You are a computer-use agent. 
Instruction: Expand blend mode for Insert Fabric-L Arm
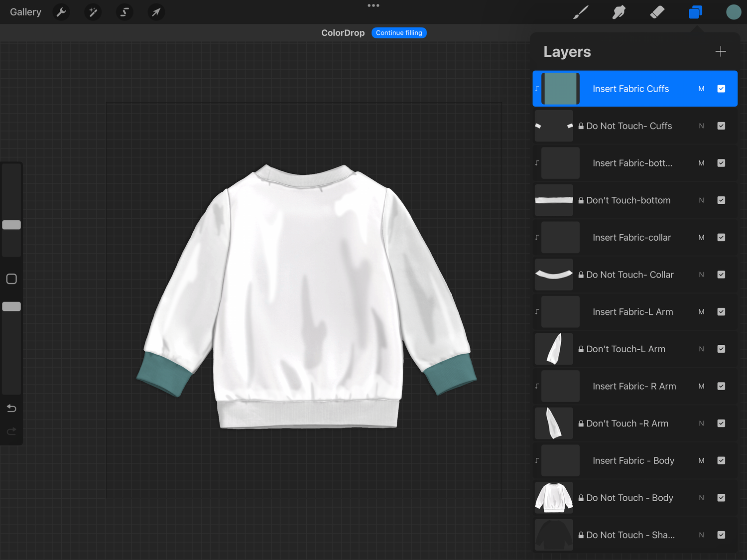(x=701, y=312)
